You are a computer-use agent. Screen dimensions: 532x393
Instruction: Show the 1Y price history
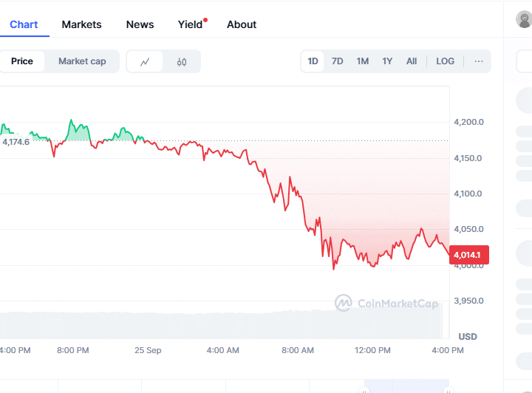point(387,61)
